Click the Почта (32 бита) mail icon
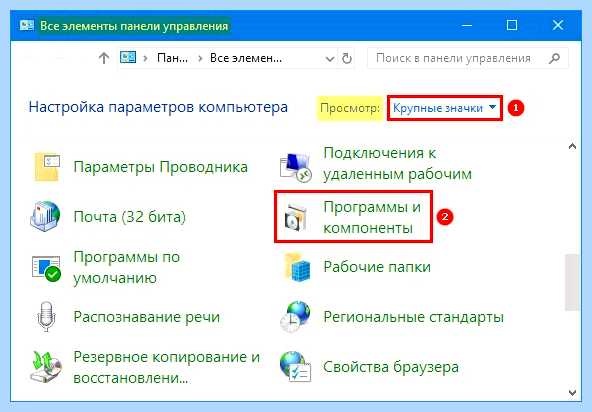 (x=45, y=216)
